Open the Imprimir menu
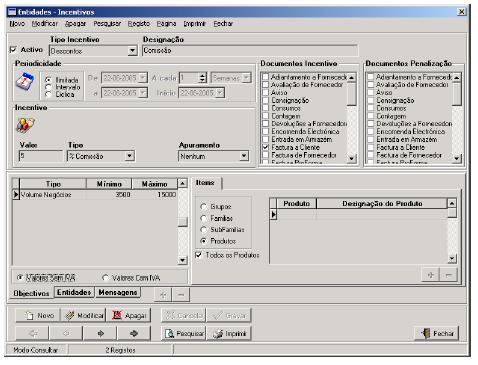Viewport: 478px width, 365px height. [x=195, y=24]
